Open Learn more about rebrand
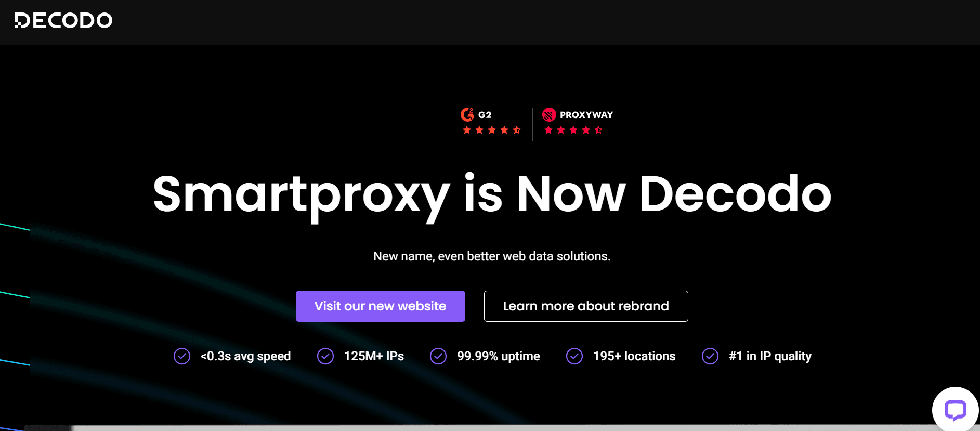This screenshot has height=431, width=980. click(x=586, y=306)
